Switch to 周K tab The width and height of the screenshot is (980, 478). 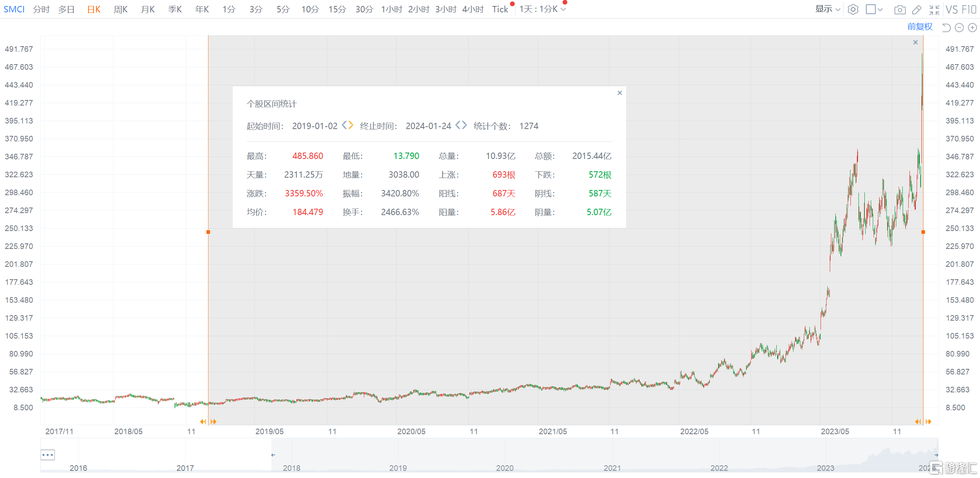pyautogui.click(x=120, y=9)
